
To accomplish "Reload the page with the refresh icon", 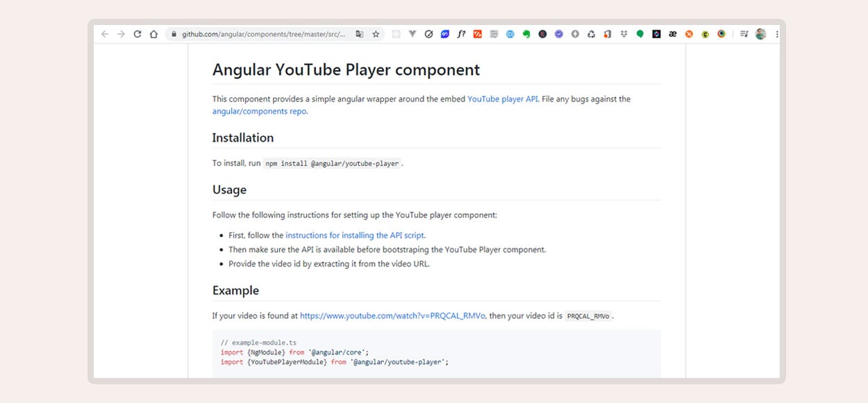I will pos(137,33).
